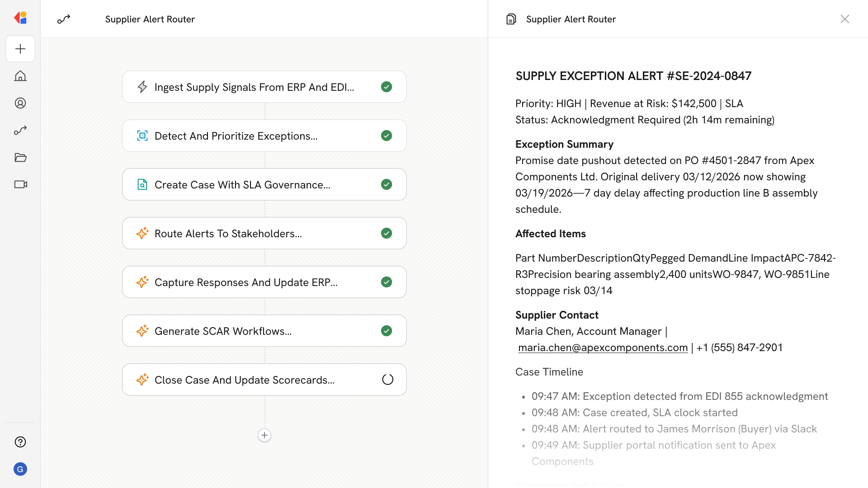This screenshot has height=488, width=868.
Task: Select Capture Responses And Update ERP step
Action: point(246,282)
